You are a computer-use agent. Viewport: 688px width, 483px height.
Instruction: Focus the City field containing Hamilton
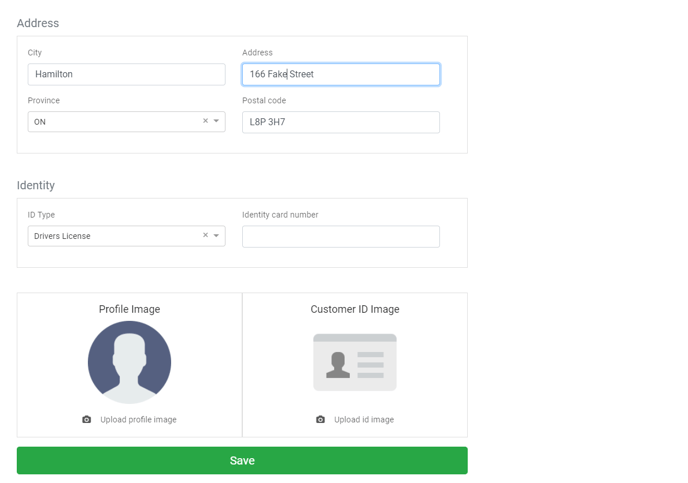tap(126, 74)
